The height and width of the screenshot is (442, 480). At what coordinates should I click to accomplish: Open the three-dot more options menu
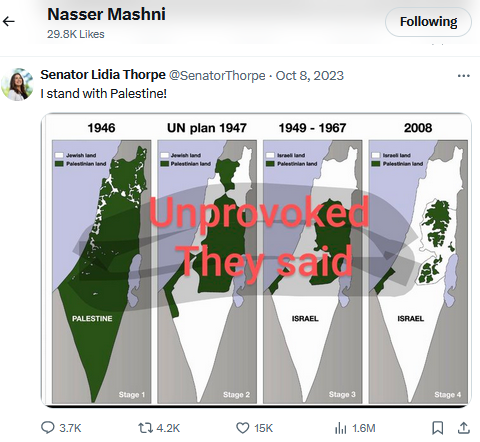[464, 76]
